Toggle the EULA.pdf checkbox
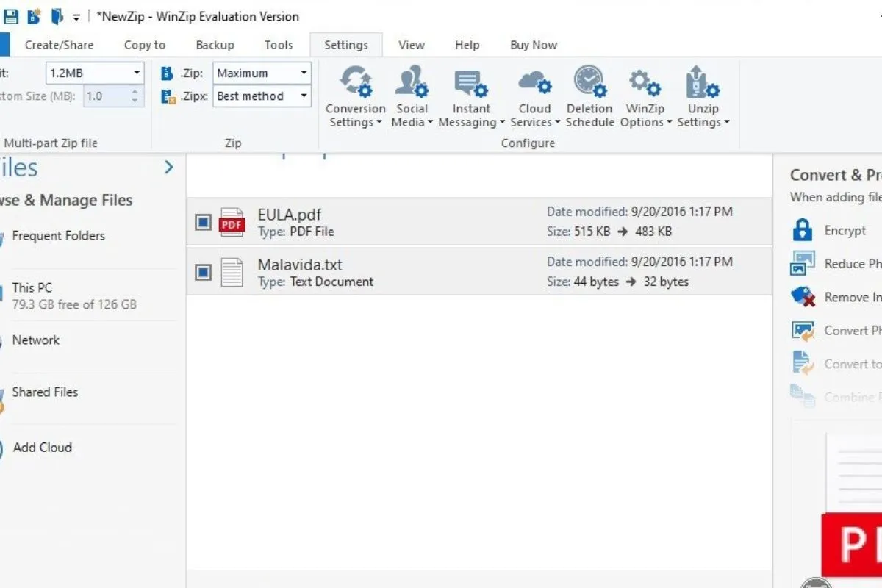 click(x=204, y=222)
